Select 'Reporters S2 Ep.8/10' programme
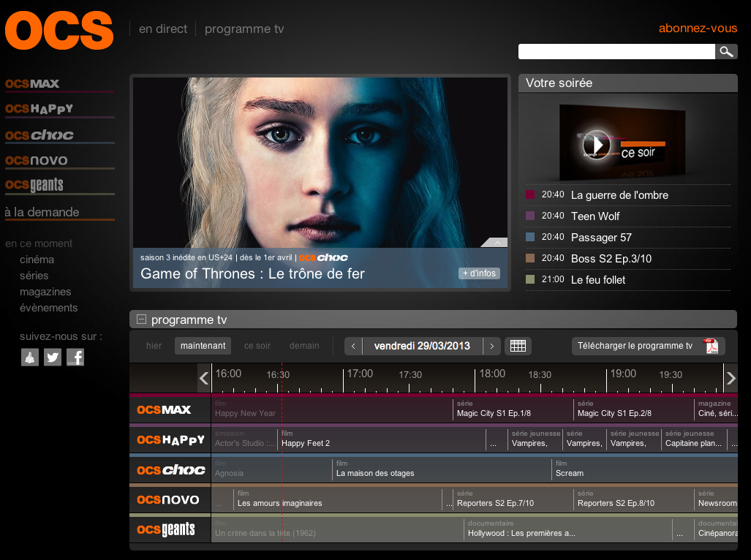 coord(634,499)
